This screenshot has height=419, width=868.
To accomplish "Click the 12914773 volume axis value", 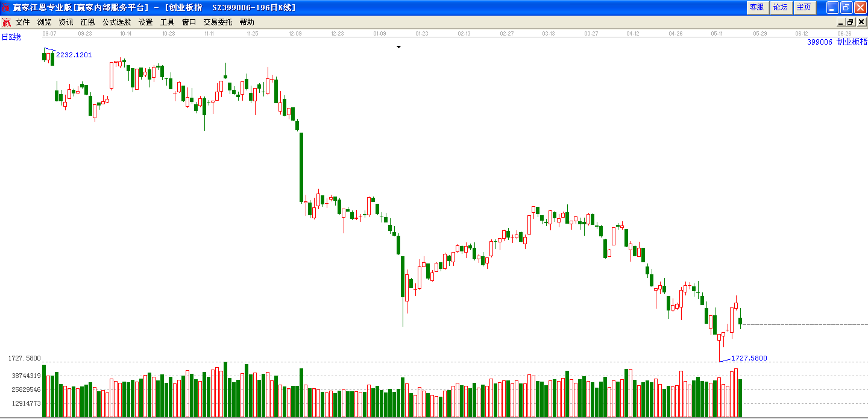I will 27,403.
